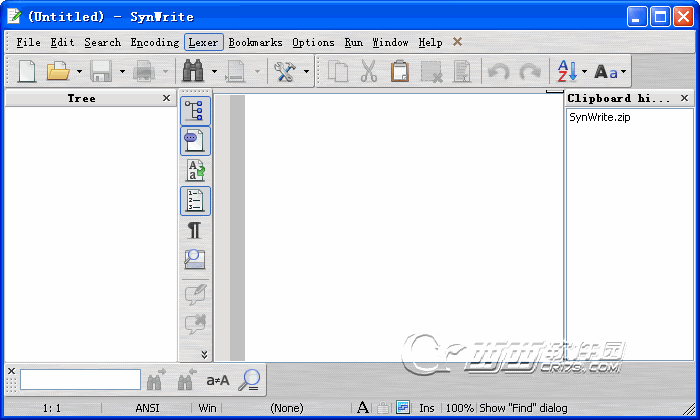The width and height of the screenshot is (700, 420).
Task: Open the Run menu
Action: 354,42
